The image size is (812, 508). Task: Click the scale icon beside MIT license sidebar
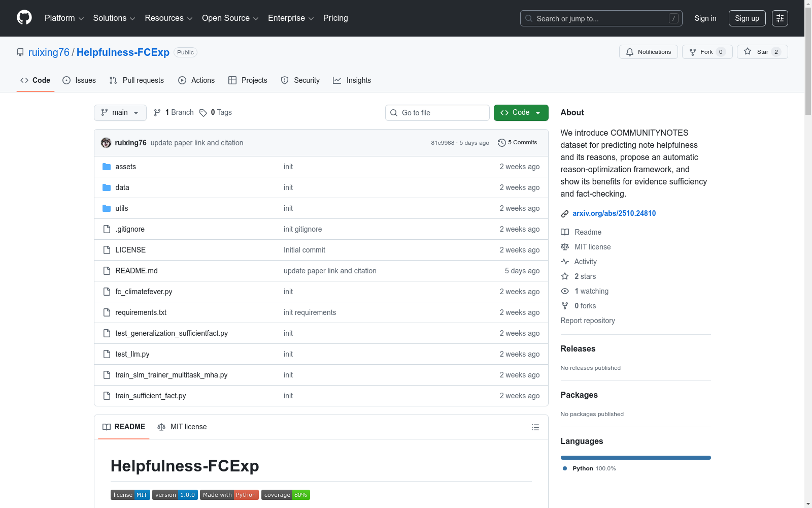(565, 247)
